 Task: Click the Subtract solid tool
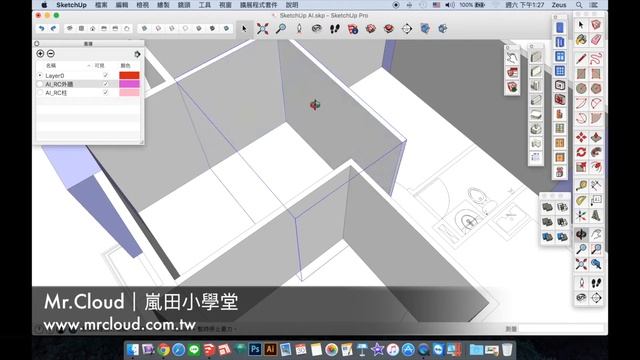click(x=562, y=222)
